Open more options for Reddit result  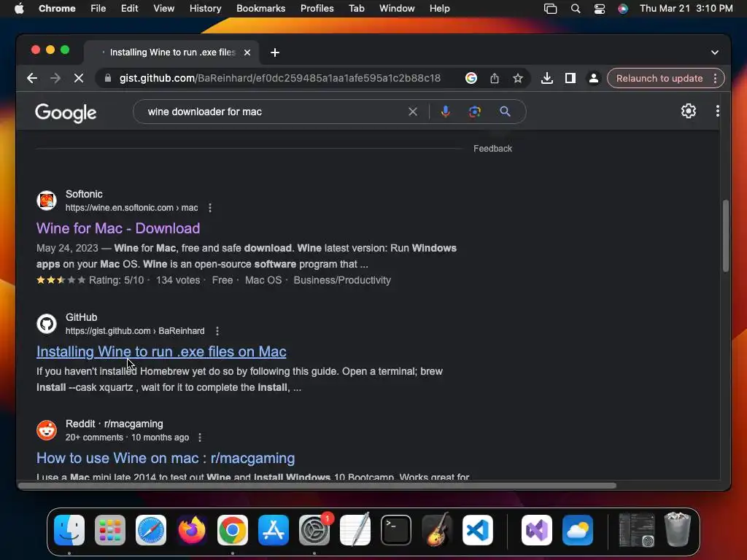point(200,437)
